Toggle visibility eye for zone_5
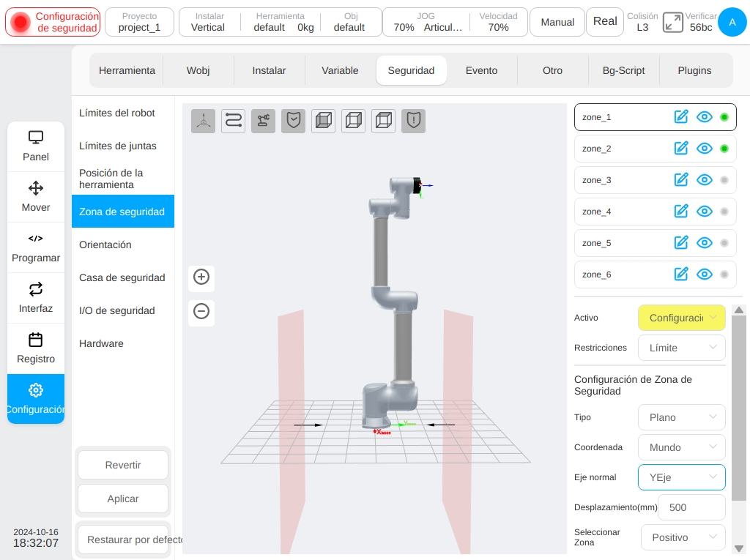 [x=705, y=243]
